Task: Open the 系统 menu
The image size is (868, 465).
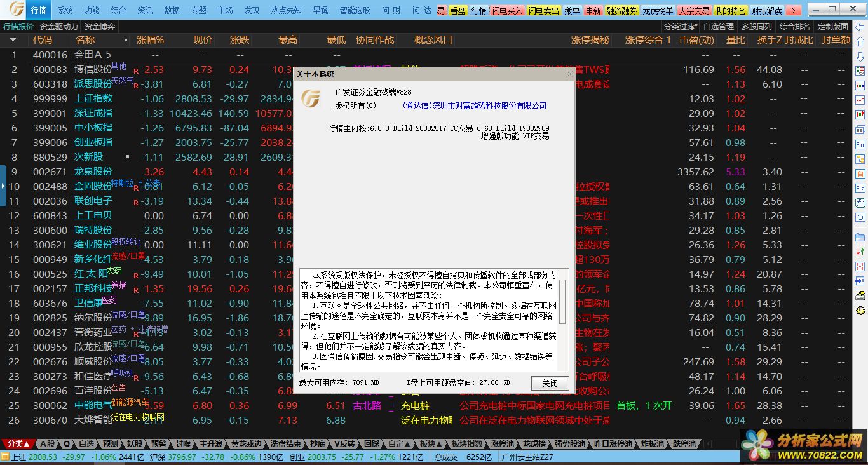Action: click(65, 11)
